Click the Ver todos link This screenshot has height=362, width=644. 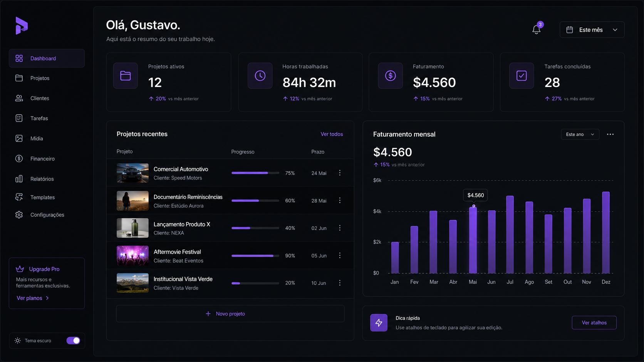pos(332,134)
